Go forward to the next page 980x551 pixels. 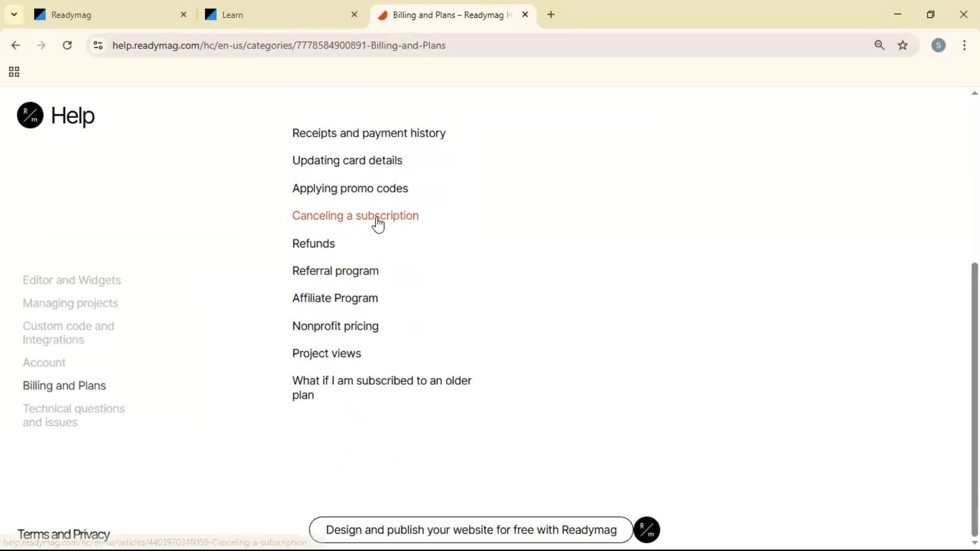coord(41,45)
